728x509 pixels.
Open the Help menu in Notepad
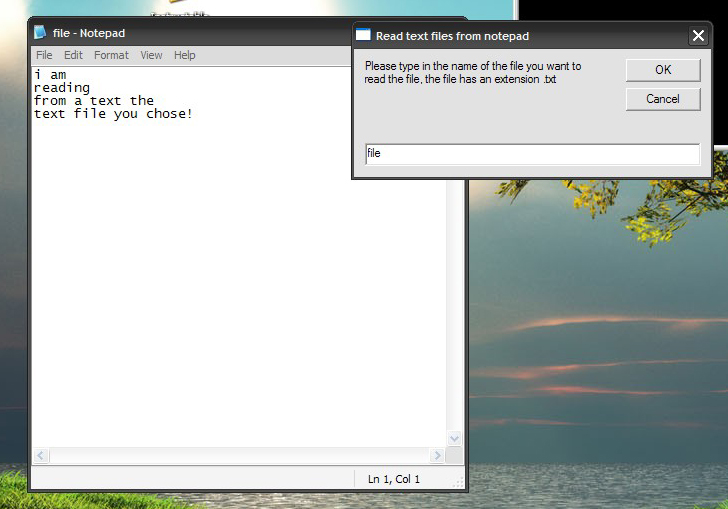point(185,55)
